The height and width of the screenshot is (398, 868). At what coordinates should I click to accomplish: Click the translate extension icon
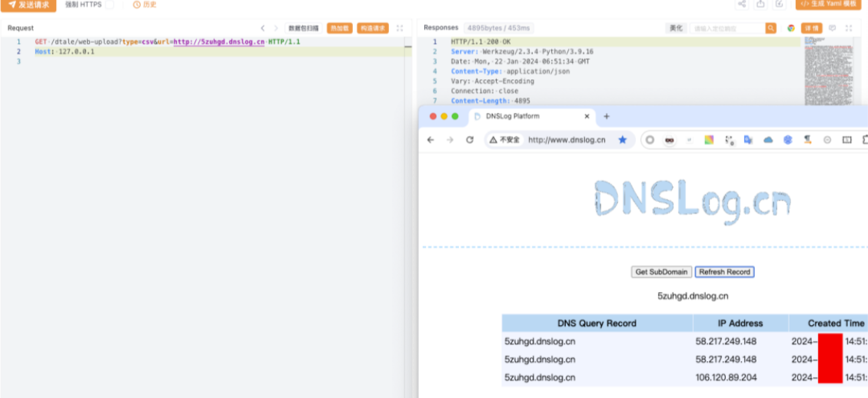coord(748,140)
